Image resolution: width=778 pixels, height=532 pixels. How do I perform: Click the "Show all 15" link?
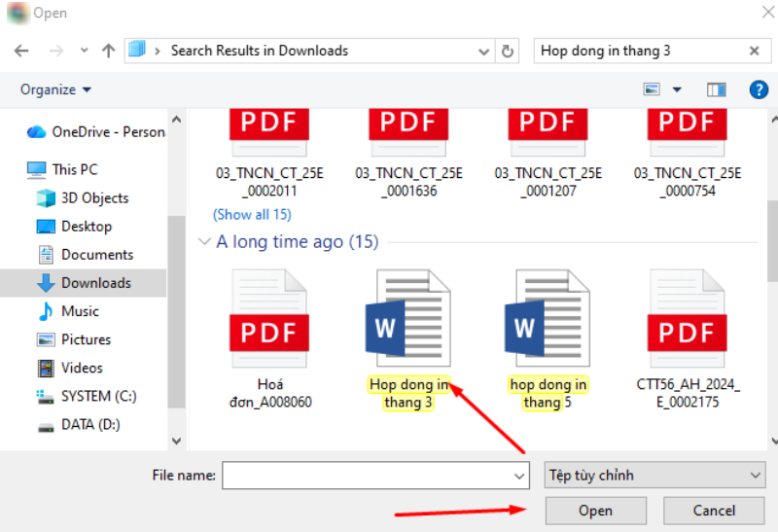[x=252, y=214]
